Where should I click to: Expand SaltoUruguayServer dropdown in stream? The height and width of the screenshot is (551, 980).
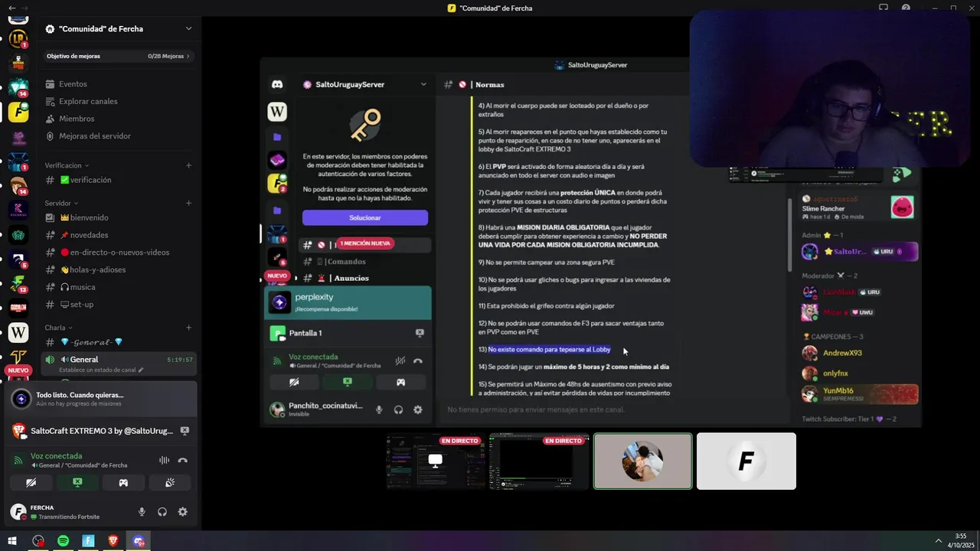pyautogui.click(x=423, y=84)
